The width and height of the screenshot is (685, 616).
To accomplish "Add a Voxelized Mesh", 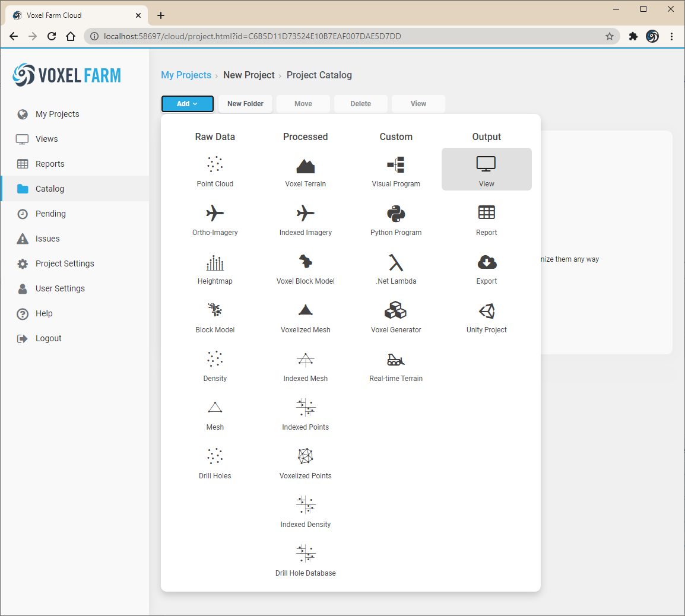I will [x=305, y=317].
